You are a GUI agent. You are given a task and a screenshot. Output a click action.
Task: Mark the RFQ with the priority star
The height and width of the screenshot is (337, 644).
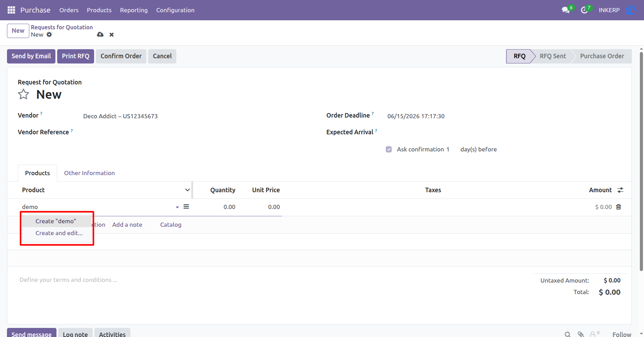point(23,94)
